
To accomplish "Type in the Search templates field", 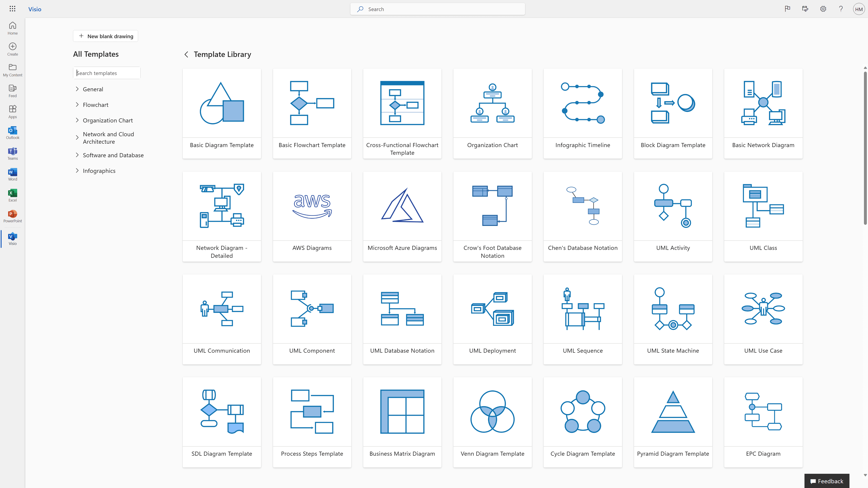I will pyautogui.click(x=106, y=73).
